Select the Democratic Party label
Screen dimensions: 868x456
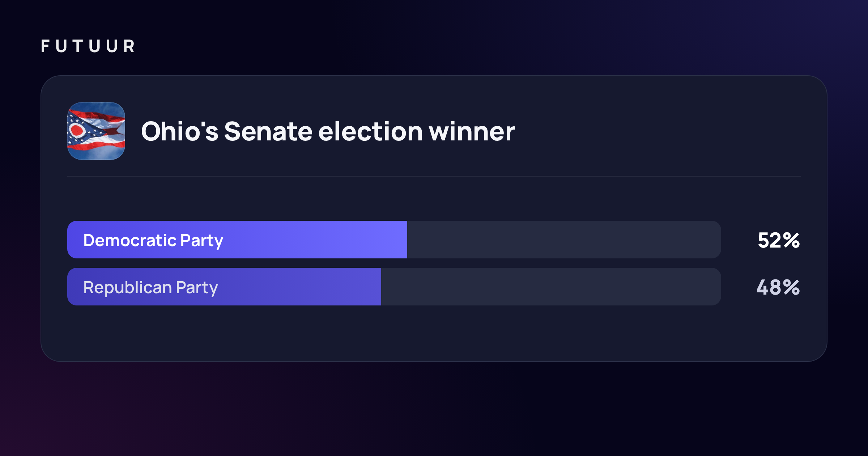coord(153,240)
